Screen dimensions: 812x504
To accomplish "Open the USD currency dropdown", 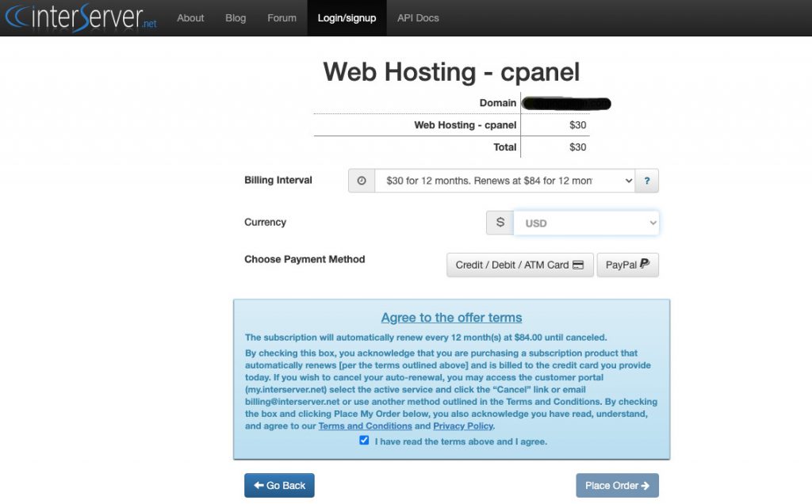I will pos(586,223).
